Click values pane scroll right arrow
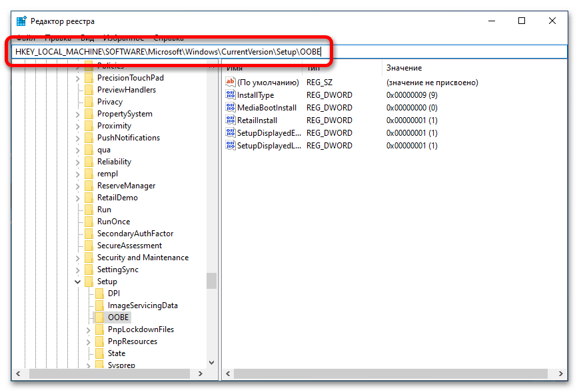Screen dimensions: 579x392 (x=561, y=373)
